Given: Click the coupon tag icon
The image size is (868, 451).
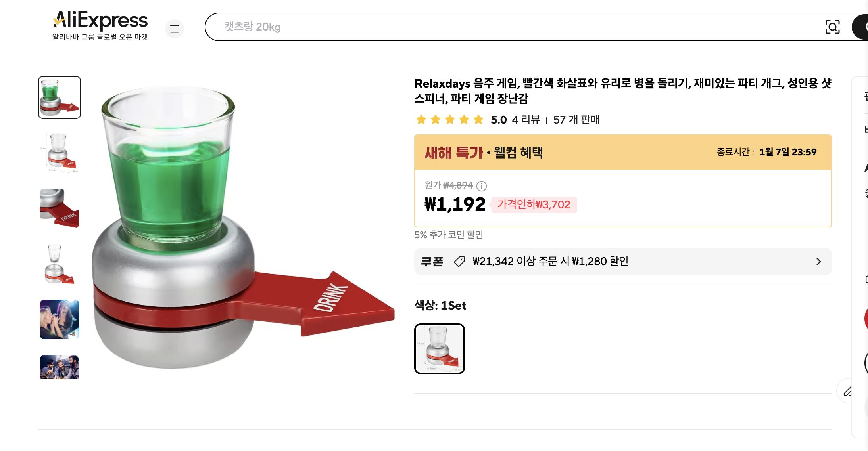Looking at the screenshot, I should pos(460,261).
